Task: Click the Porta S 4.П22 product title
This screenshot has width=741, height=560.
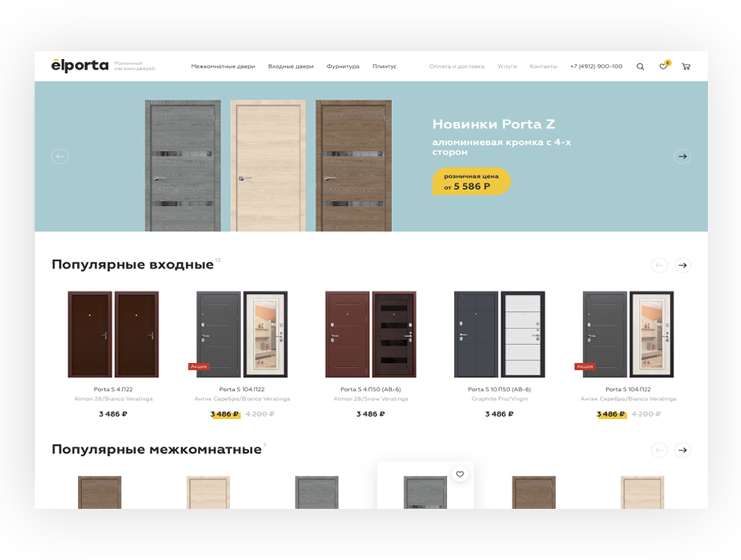Action: 113,390
